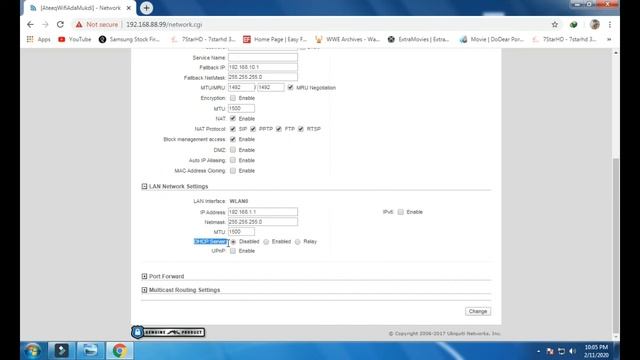
Task: Click the LAN IP Address field
Action: pyautogui.click(x=263, y=212)
